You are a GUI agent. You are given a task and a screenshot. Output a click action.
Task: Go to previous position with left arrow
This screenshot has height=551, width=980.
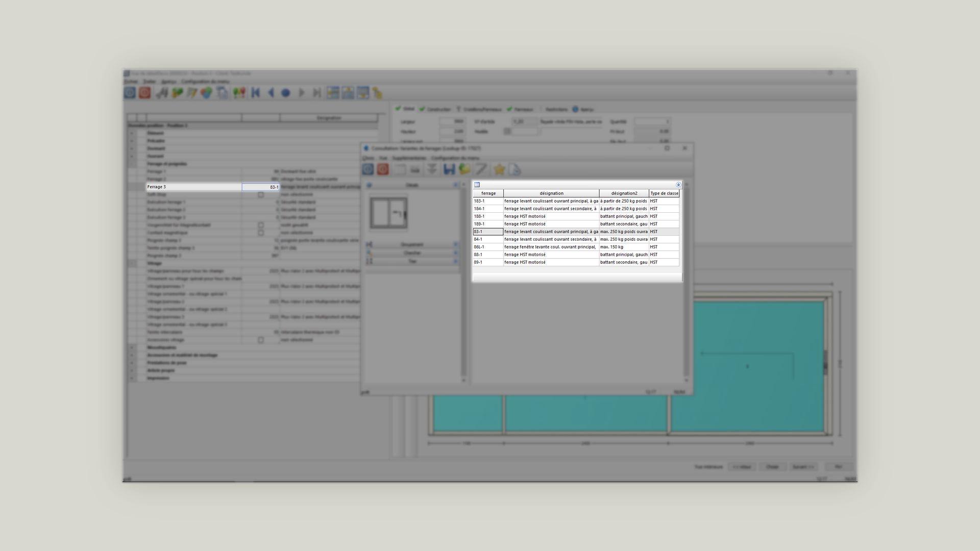(271, 93)
